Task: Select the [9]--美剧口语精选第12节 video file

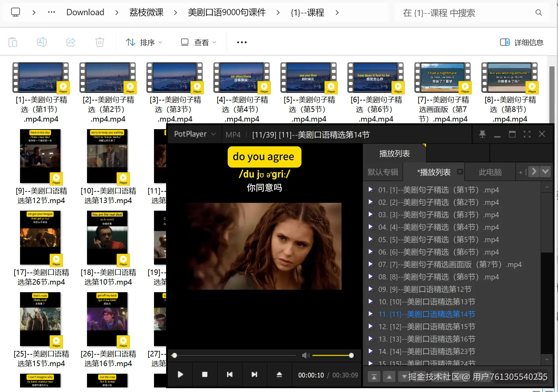Action: [41, 167]
